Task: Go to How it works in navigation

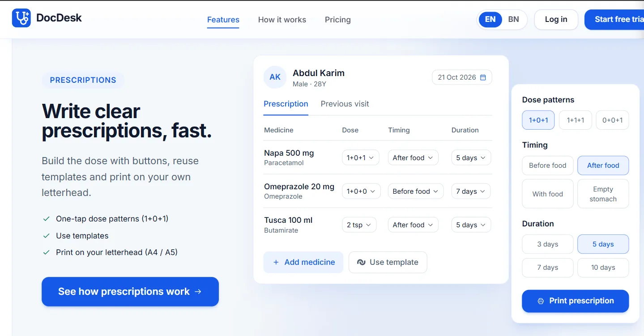Action: 282,20
